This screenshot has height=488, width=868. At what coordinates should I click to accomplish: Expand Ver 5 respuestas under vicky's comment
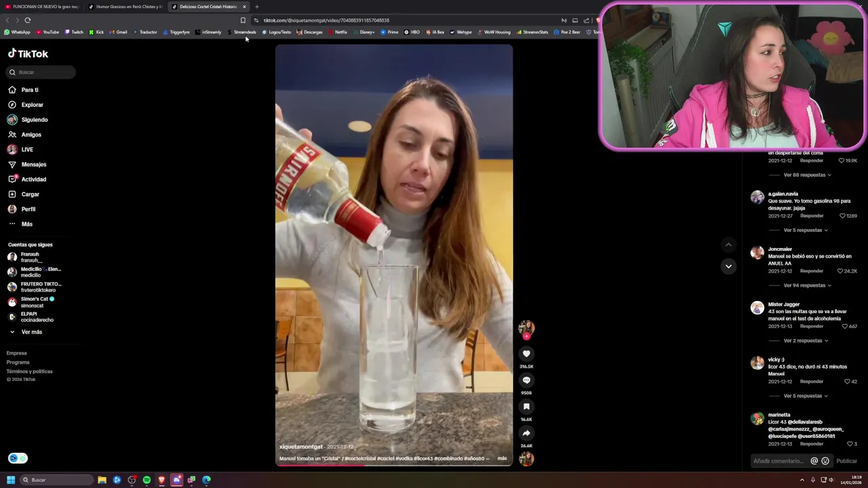pos(806,396)
